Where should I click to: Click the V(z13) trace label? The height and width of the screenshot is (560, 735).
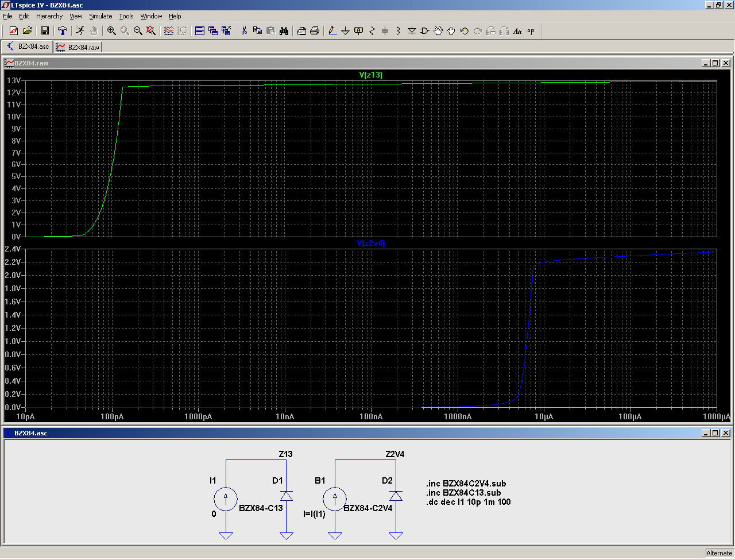tap(371, 75)
